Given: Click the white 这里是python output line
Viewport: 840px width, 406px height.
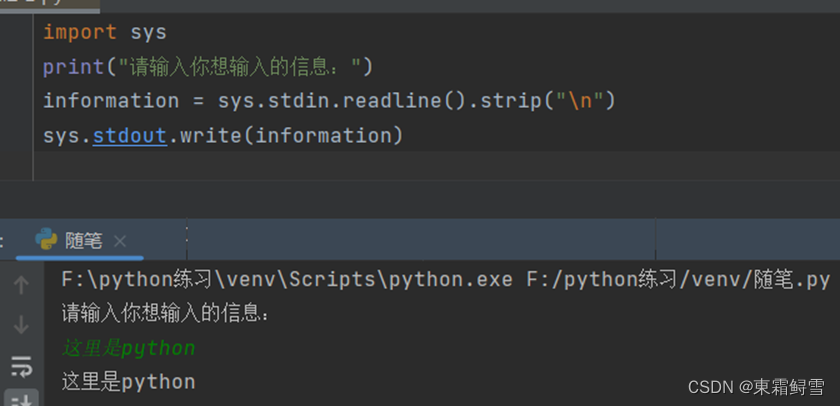Looking at the screenshot, I should 129,382.
